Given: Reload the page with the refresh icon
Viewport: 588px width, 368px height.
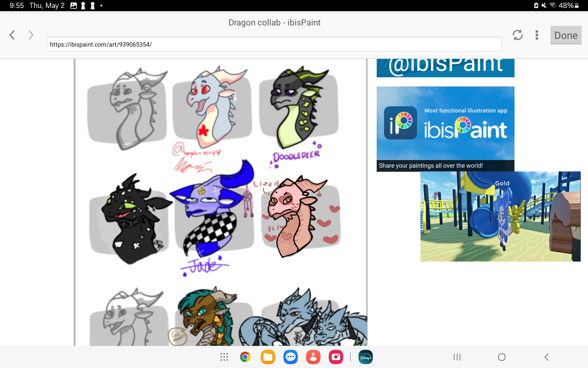Looking at the screenshot, I should pos(518,35).
